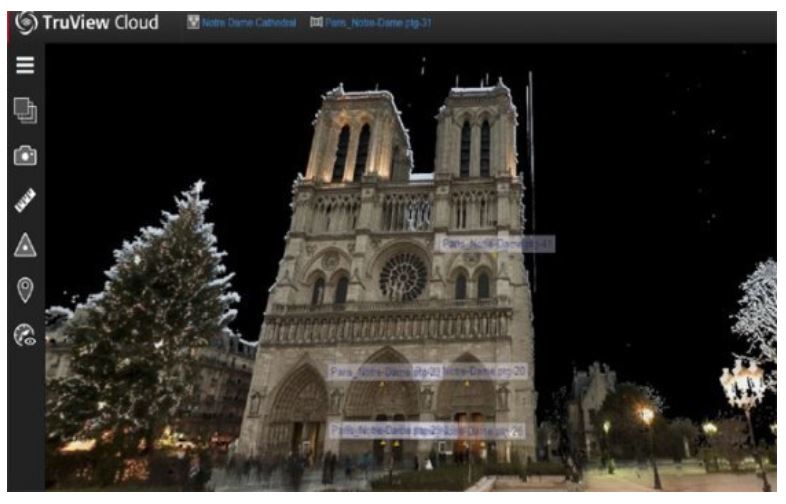Viewport: 786px width, 504px height.
Task: Click the rose window on the cathedral
Action: click(402, 275)
